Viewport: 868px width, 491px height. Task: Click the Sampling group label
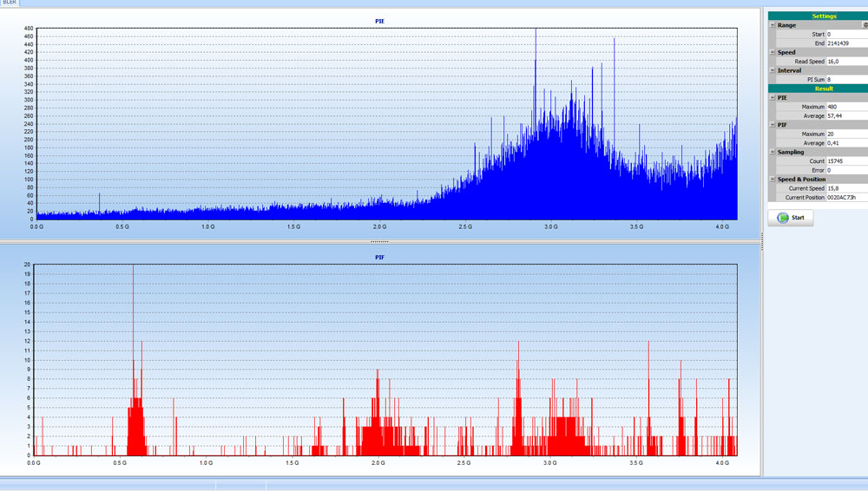791,152
